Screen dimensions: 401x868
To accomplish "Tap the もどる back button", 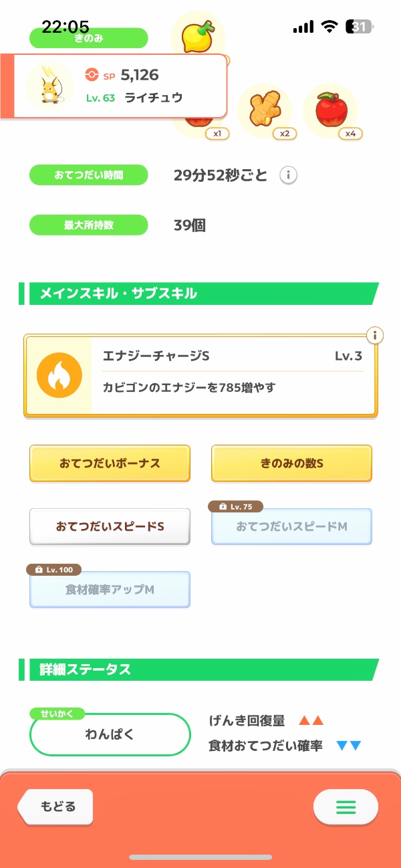I will [57, 806].
